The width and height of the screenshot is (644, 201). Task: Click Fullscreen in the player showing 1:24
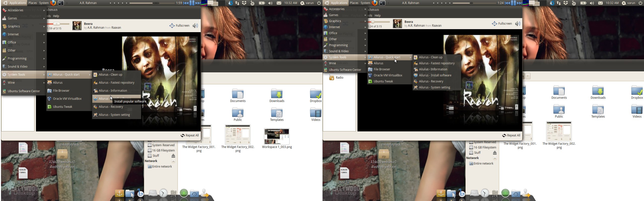point(502,24)
